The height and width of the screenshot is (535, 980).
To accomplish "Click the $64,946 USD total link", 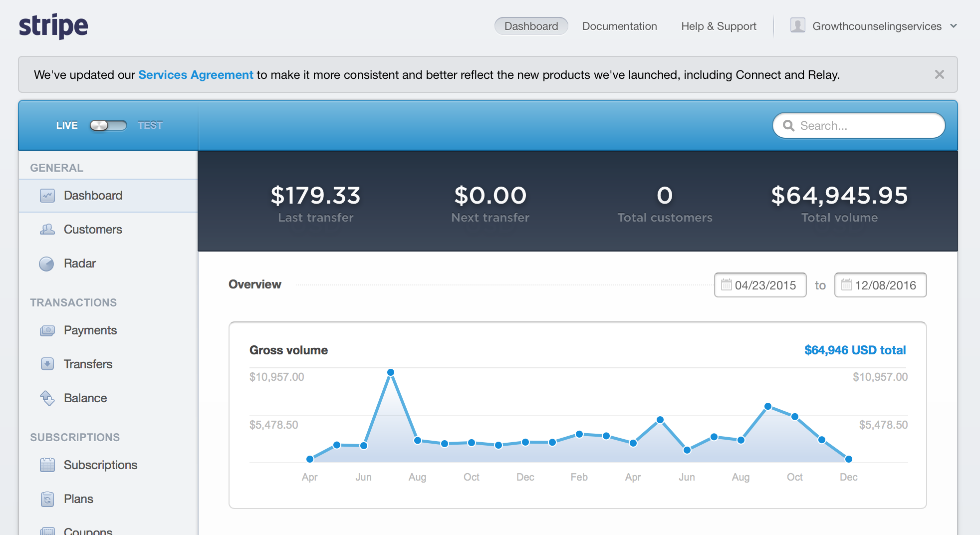I will (855, 350).
